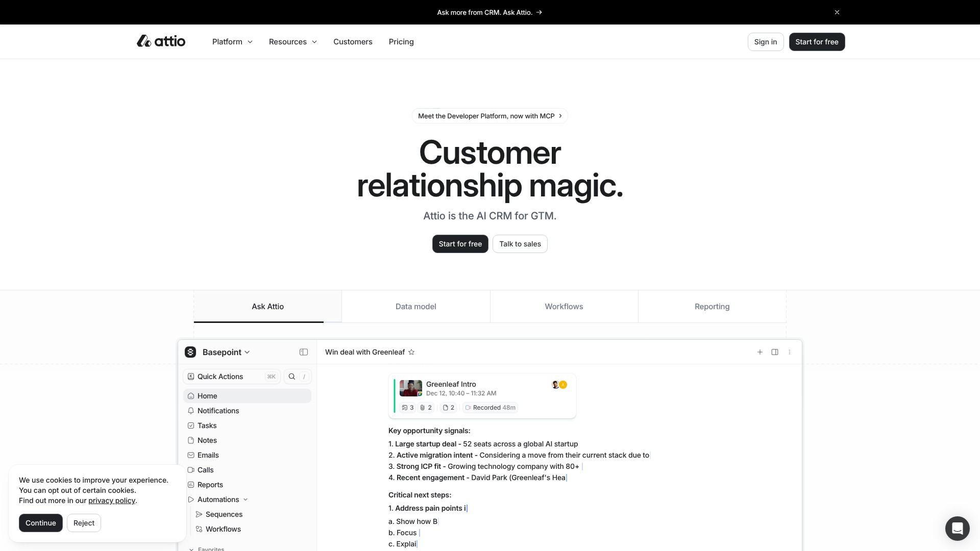Click the Talk to sales button

(520, 244)
